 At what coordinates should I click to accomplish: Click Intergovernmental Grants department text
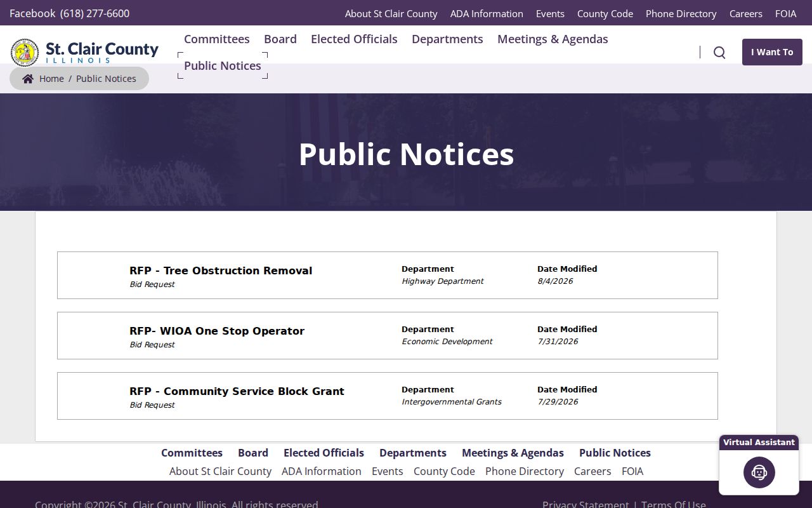pyautogui.click(x=451, y=402)
